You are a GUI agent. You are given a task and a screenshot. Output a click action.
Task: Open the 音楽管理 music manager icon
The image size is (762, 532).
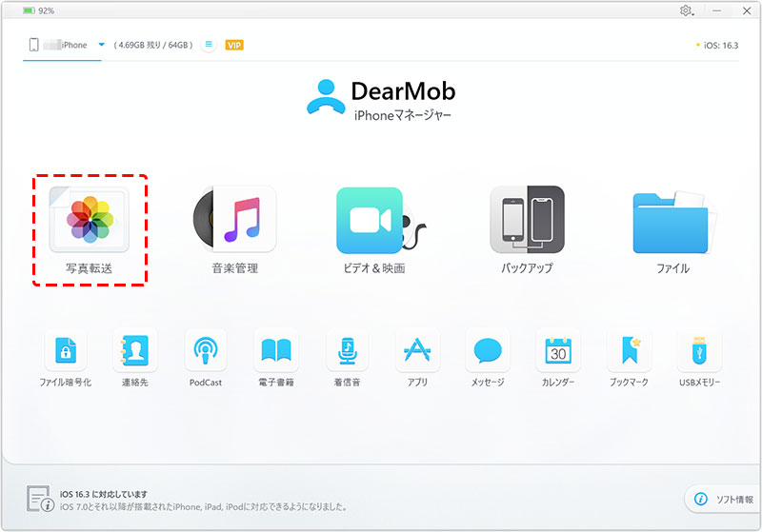click(235, 220)
